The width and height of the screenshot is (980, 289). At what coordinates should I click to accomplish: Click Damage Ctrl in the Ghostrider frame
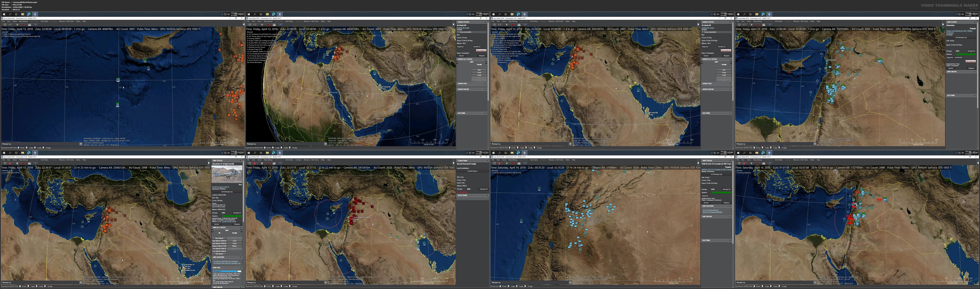pyautogui.click(x=237, y=213)
